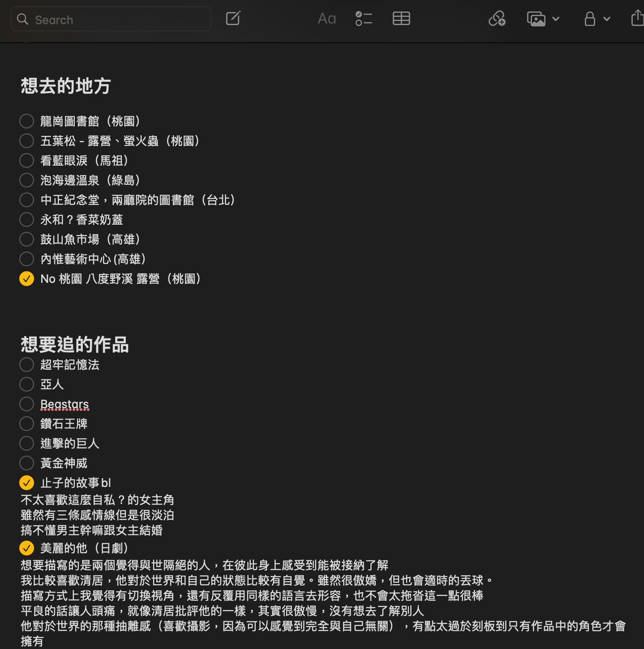Check off 中正紀念堂，兩廳院的圖書館
The width and height of the screenshot is (644, 649).
(27, 200)
